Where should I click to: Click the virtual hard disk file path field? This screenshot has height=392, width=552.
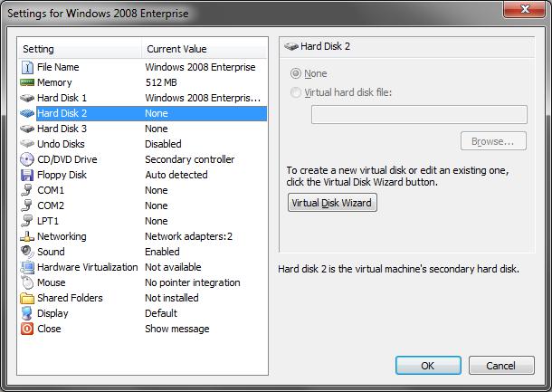419,114
